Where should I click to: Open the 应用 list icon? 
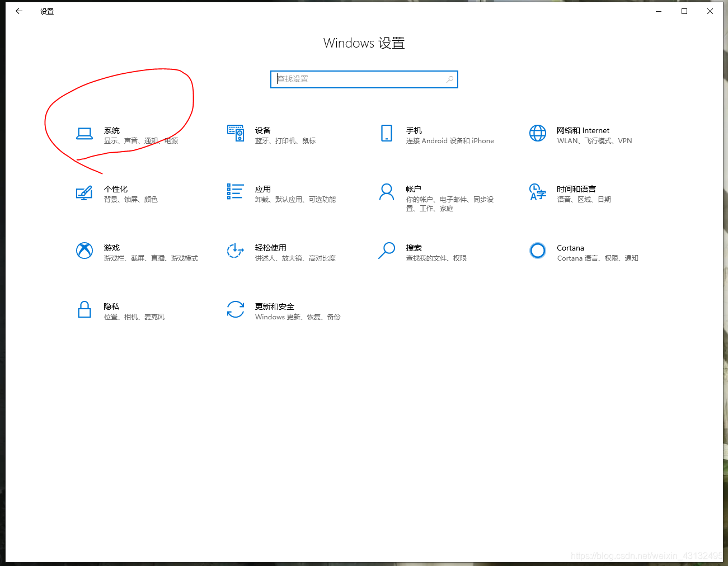[235, 191]
